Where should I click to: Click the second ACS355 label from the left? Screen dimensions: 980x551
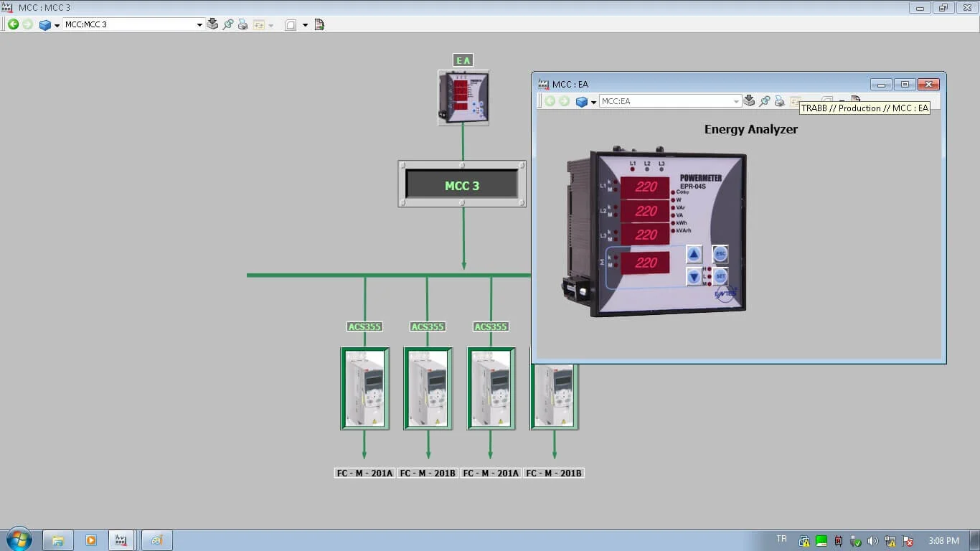[x=428, y=326]
